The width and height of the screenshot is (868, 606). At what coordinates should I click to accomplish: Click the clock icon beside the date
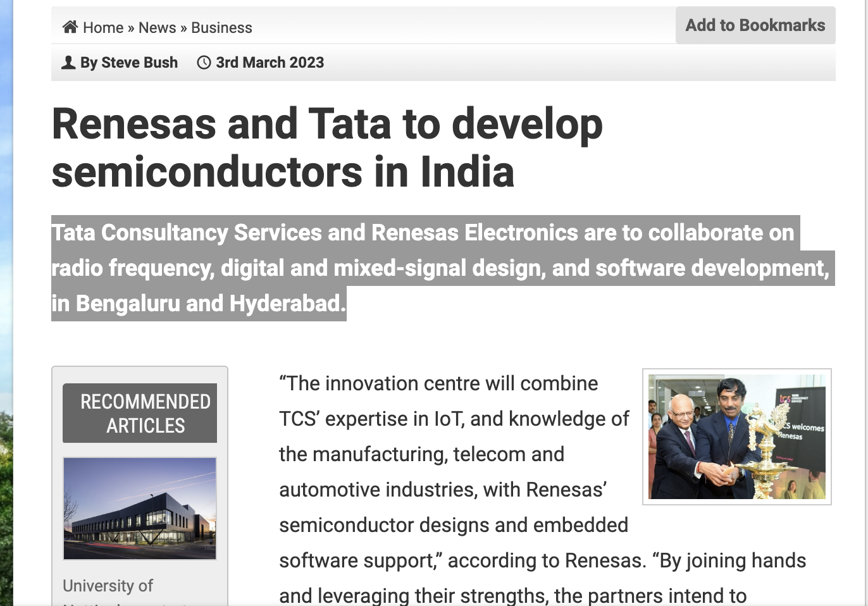[204, 63]
